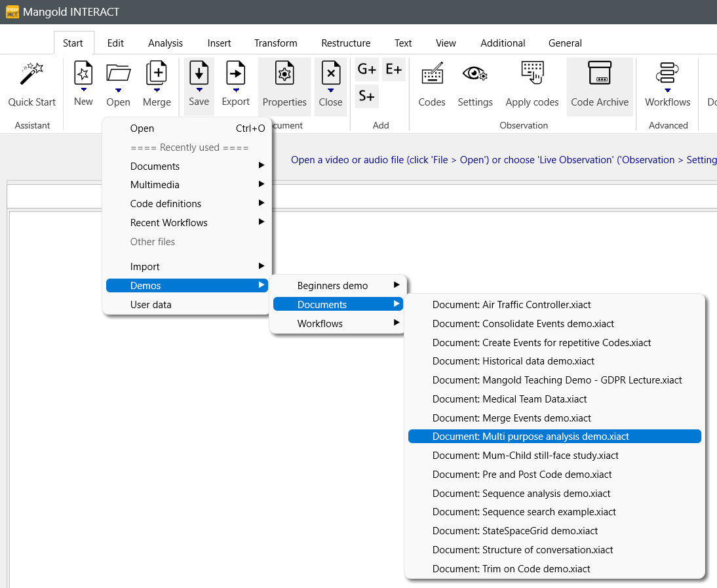Click the Close document icon

tap(330, 73)
